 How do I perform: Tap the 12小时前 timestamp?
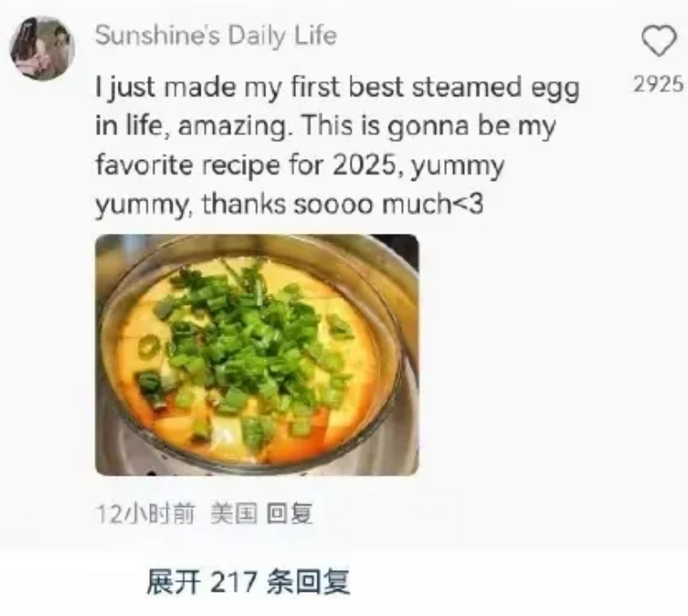point(145,513)
